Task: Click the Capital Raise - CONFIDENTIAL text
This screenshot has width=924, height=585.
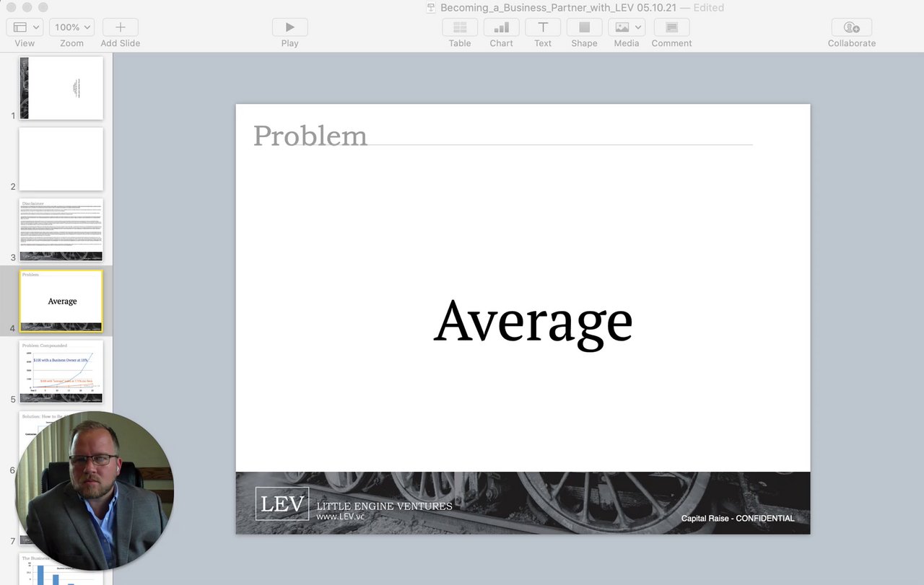Action: pyautogui.click(x=738, y=518)
